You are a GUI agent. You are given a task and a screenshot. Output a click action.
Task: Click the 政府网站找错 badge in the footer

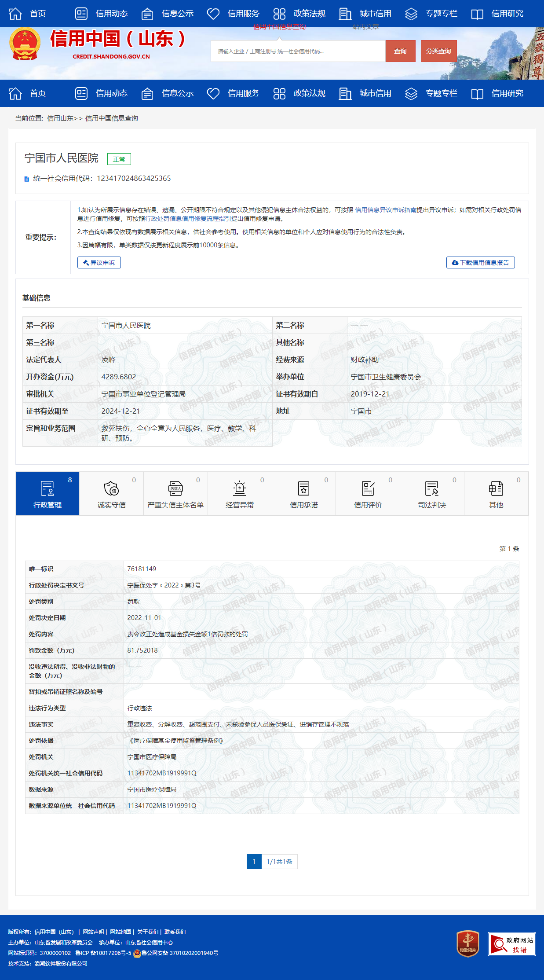click(x=511, y=944)
